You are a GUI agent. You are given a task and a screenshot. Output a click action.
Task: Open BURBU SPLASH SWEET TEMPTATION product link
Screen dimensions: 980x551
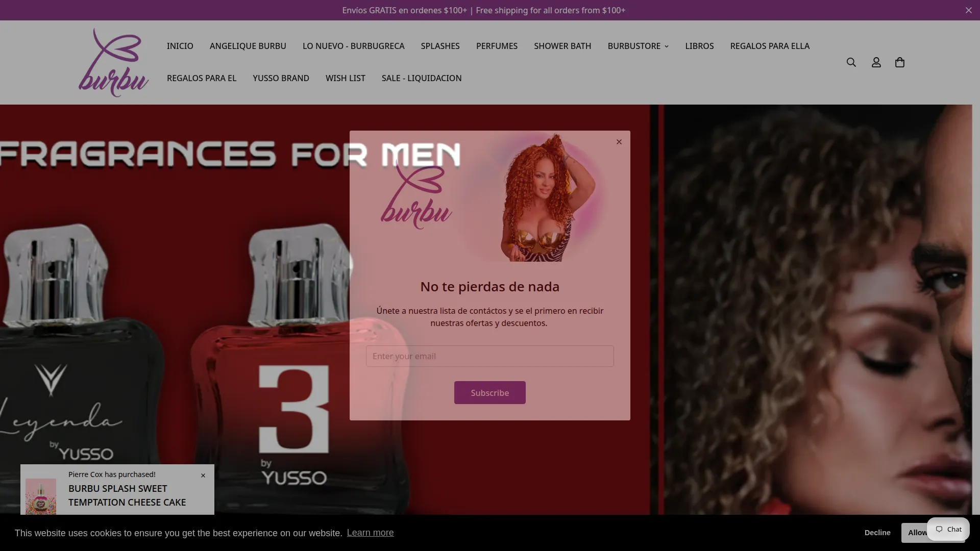pyautogui.click(x=127, y=495)
